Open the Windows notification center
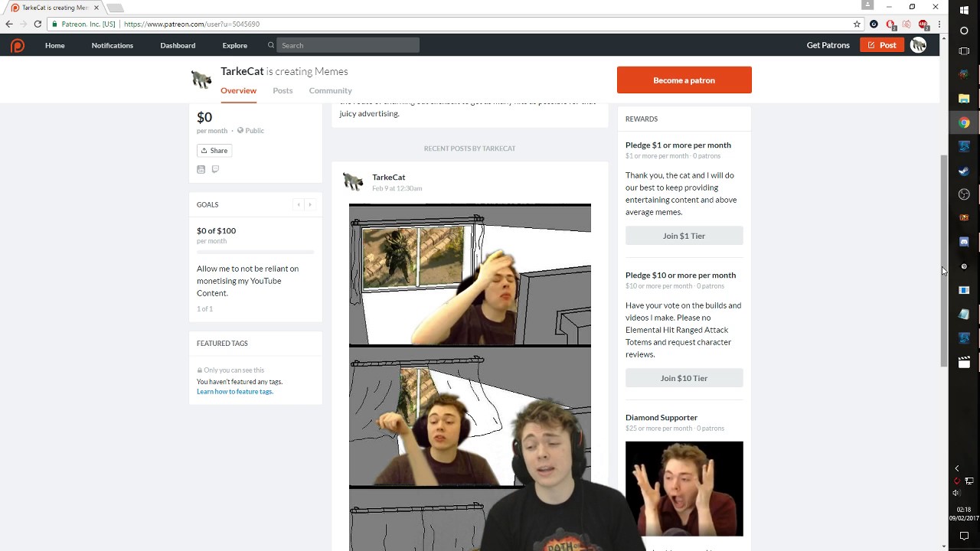This screenshot has height=551, width=980. 964,536
